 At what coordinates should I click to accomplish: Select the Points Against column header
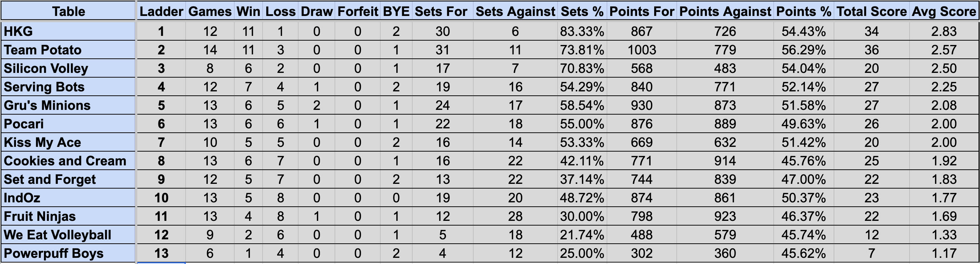[725, 11]
